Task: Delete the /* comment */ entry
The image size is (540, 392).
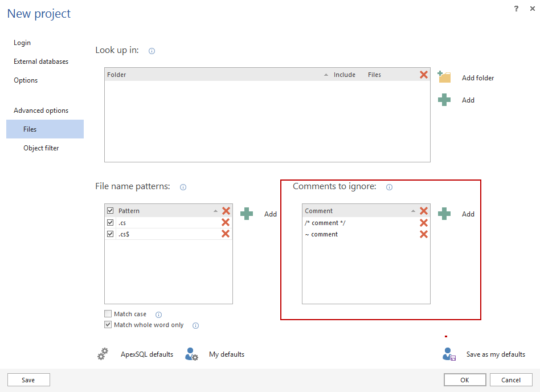Action: coord(423,223)
